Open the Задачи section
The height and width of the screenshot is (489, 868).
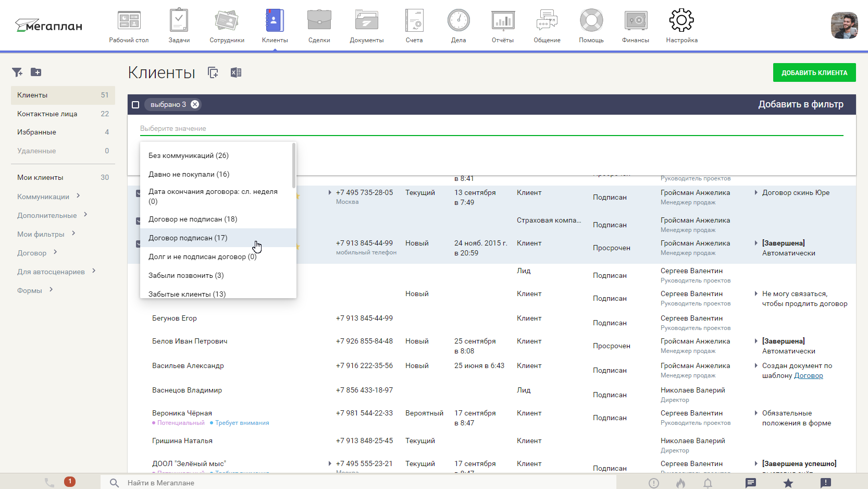click(179, 26)
